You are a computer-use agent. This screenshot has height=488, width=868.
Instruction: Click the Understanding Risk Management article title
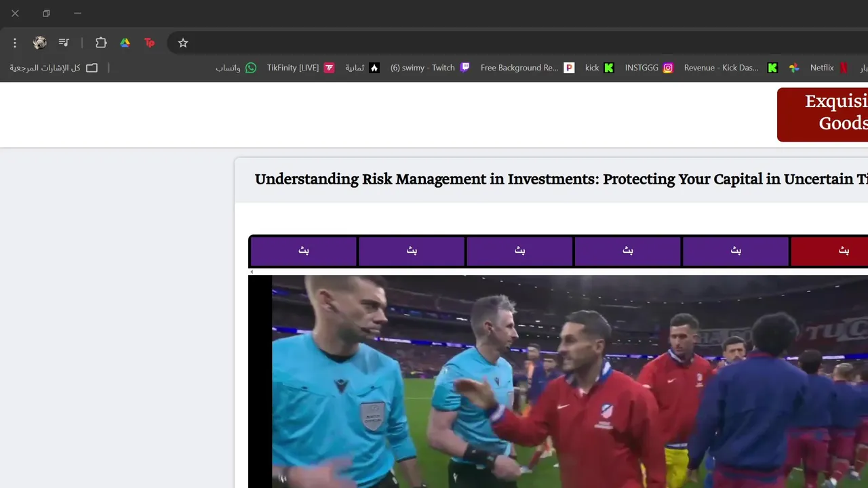(561, 180)
